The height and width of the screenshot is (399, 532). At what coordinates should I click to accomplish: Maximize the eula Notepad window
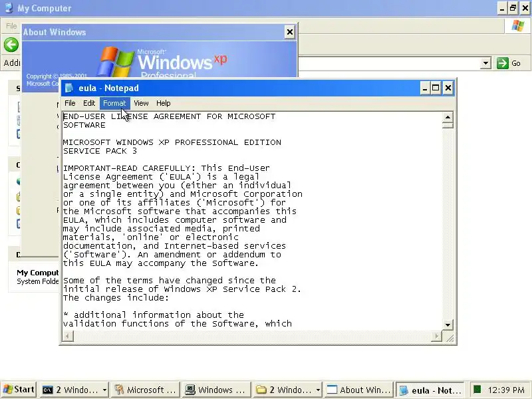436,88
